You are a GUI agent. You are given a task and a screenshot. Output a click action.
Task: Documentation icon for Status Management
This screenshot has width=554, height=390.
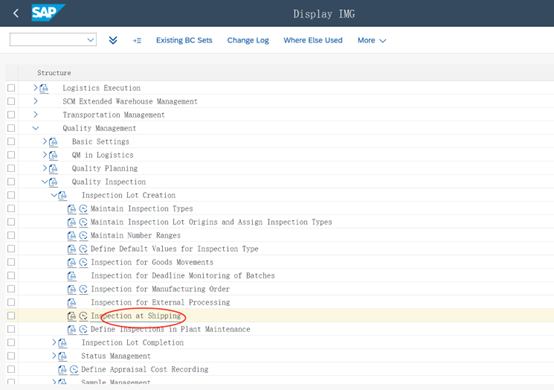click(62, 356)
